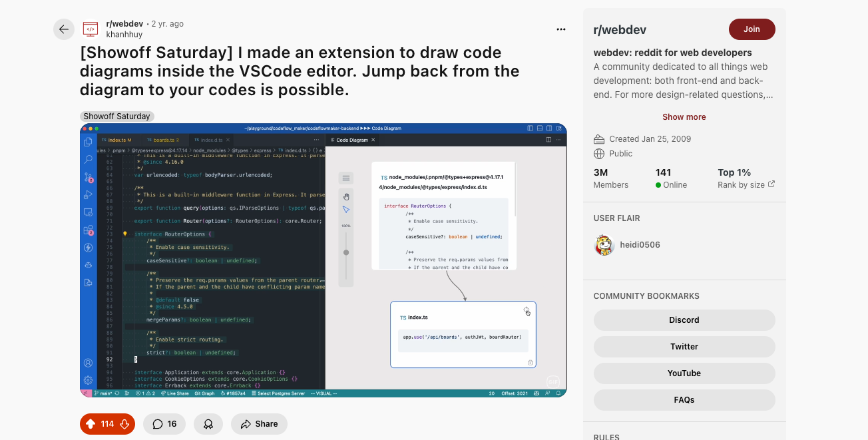868x440 pixels.
Task: Click the RULES heading
Action: 606,437
